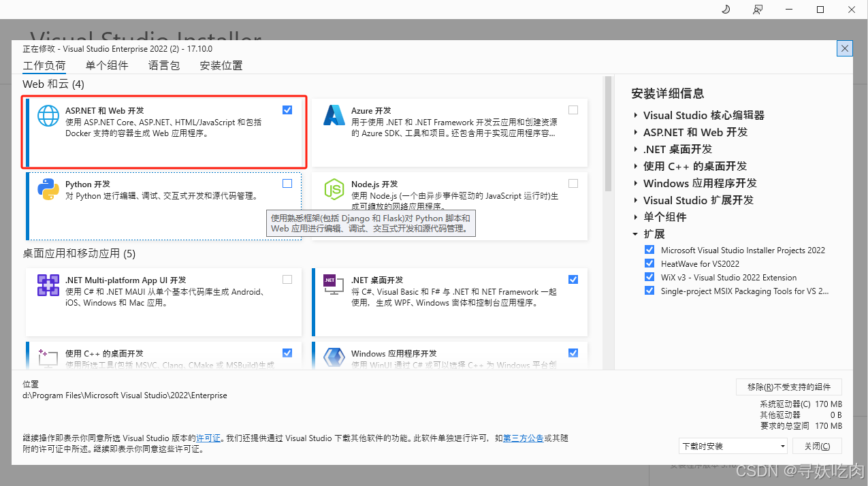Switch to 安装位置 tab

[221, 65]
